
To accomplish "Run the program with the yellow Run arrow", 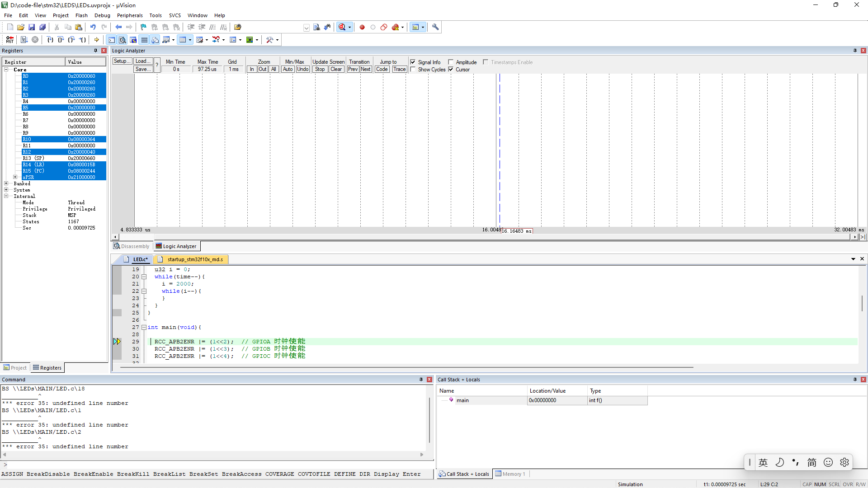I will tap(96, 40).
